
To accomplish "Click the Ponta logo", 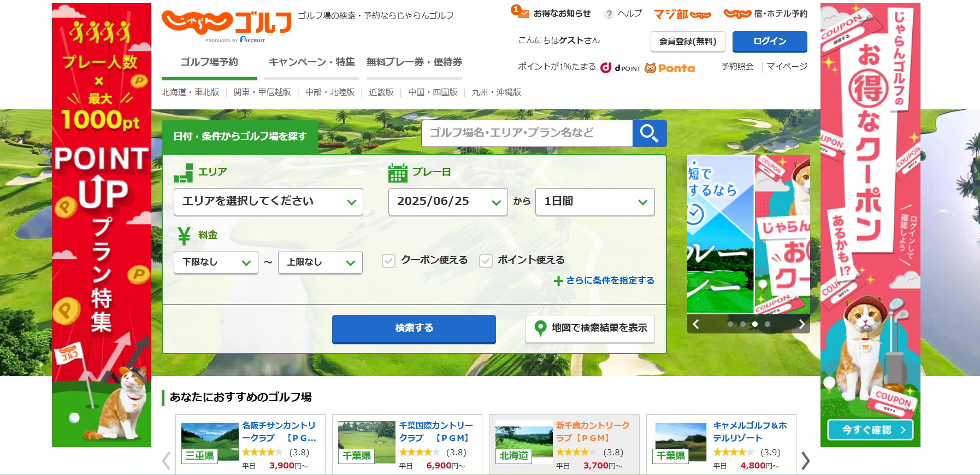I will point(670,68).
